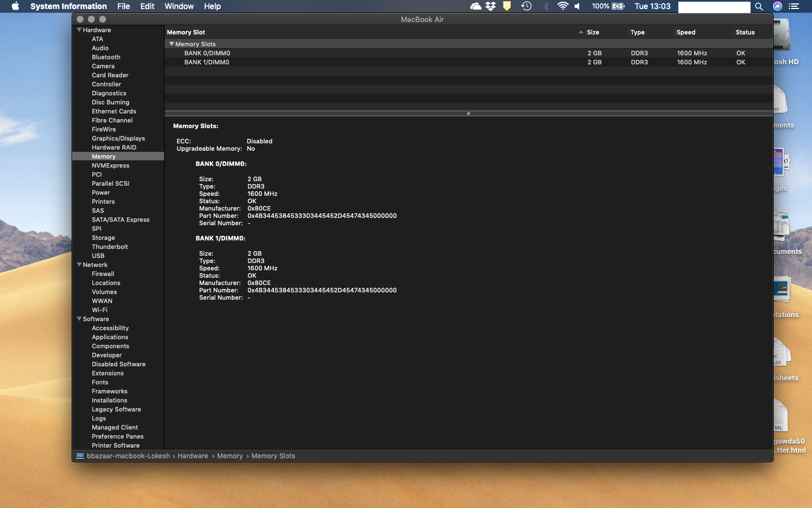Select Card Reader in the sidebar
Image resolution: width=812 pixels, height=508 pixels.
click(110, 75)
